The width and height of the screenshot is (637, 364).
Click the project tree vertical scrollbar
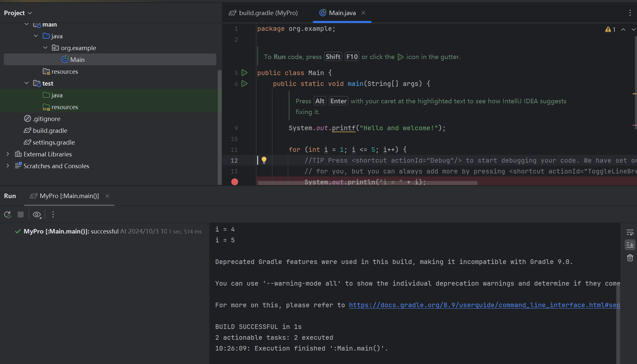pyautogui.click(x=220, y=128)
